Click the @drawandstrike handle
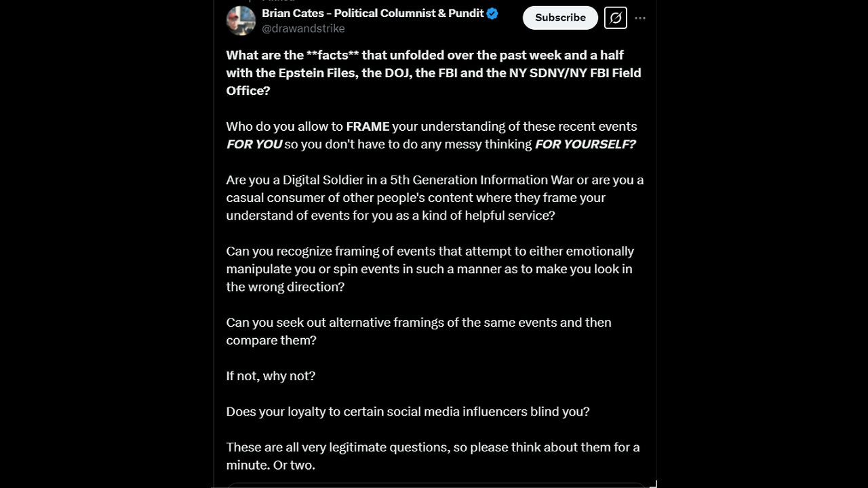Screen dimensions: 868x488 [x=303, y=28]
